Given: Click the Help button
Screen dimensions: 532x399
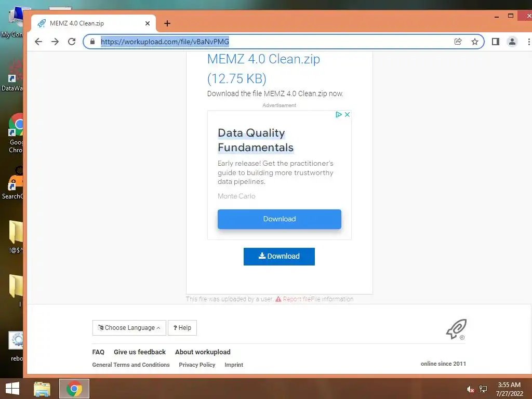Looking at the screenshot, I should (182, 328).
